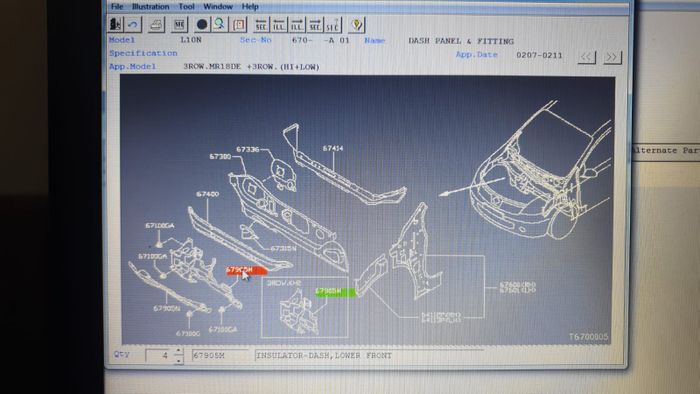Click the blue undo arrow icon
Screen dimensions: 700x394
coord(133,24)
